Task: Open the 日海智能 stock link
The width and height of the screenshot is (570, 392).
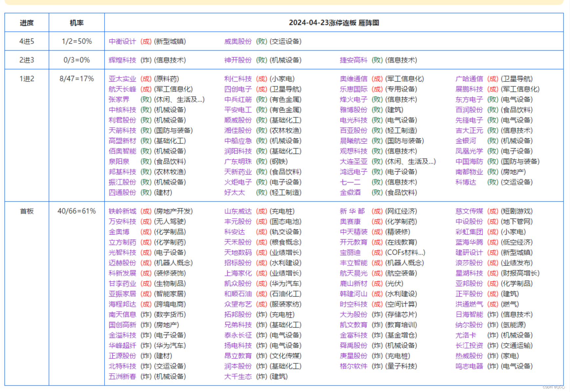Action: tap(469, 315)
